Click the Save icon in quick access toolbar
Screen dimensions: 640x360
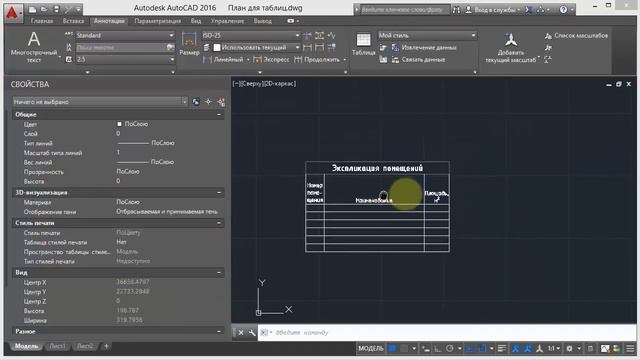pyautogui.click(x=56, y=9)
